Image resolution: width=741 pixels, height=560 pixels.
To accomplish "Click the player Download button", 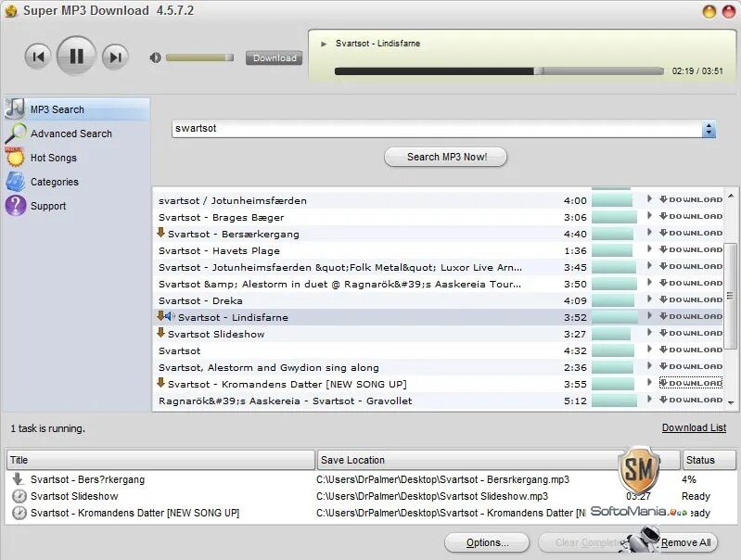I will tap(275, 58).
